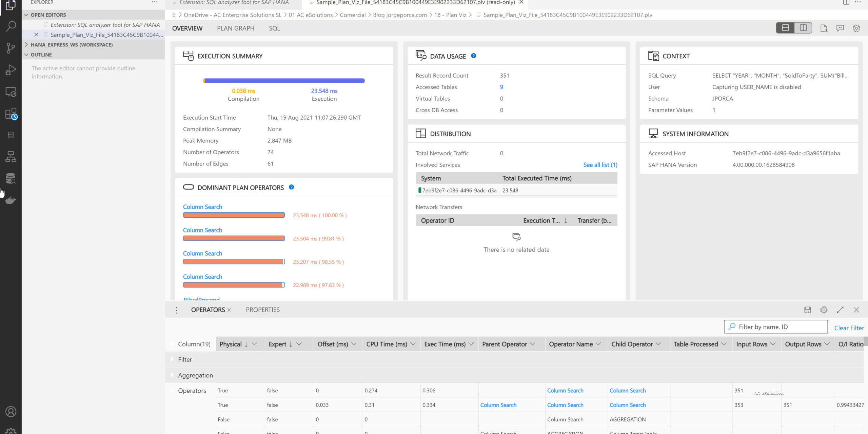This screenshot has height=434, width=868.
Task: Save operators list using disk icon
Action: [x=807, y=310]
